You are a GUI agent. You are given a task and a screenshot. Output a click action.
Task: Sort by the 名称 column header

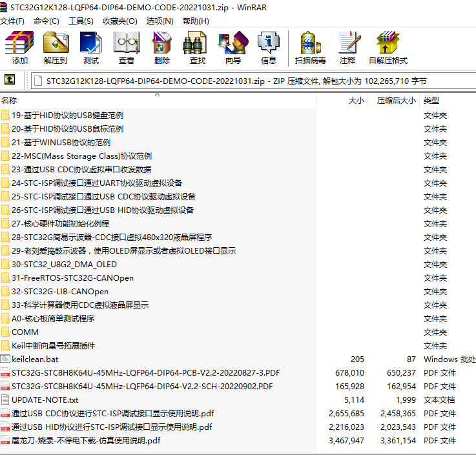click(158, 101)
